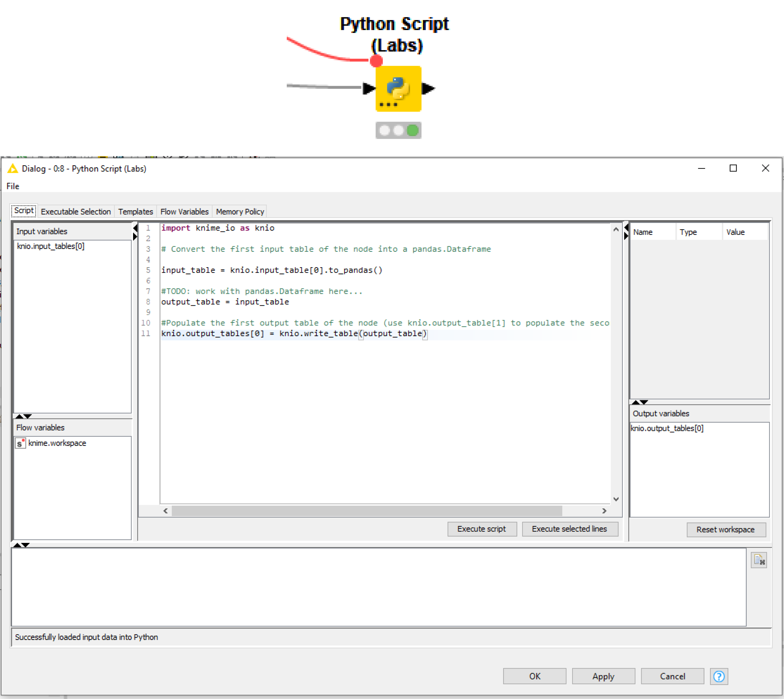Collapse left panel with editor-left splitter arrows
The height and width of the screenshot is (699, 784).
pos(135,232)
